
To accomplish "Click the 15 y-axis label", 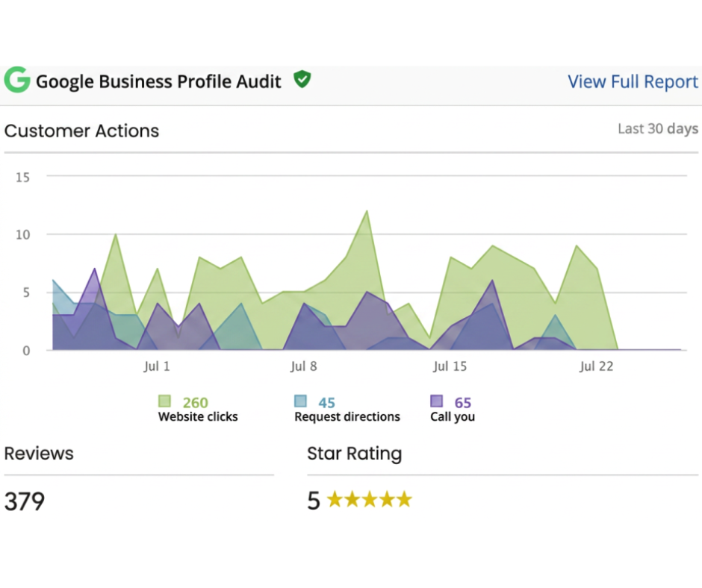I will point(23,178).
